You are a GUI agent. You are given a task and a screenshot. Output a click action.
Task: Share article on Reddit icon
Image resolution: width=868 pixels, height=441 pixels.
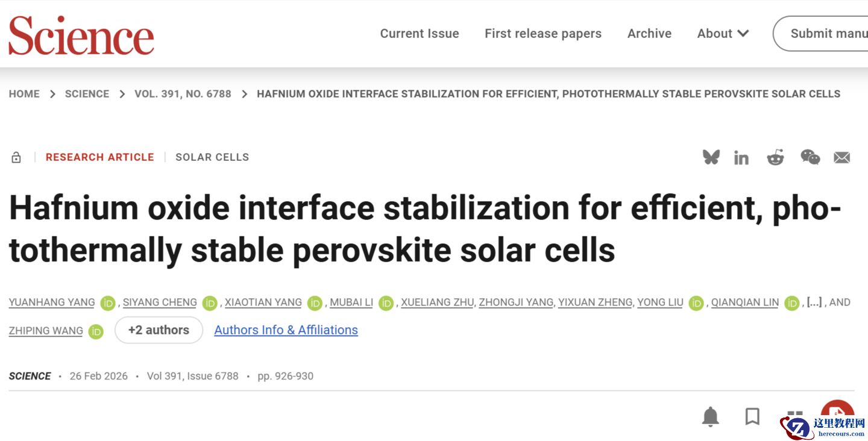(x=775, y=157)
